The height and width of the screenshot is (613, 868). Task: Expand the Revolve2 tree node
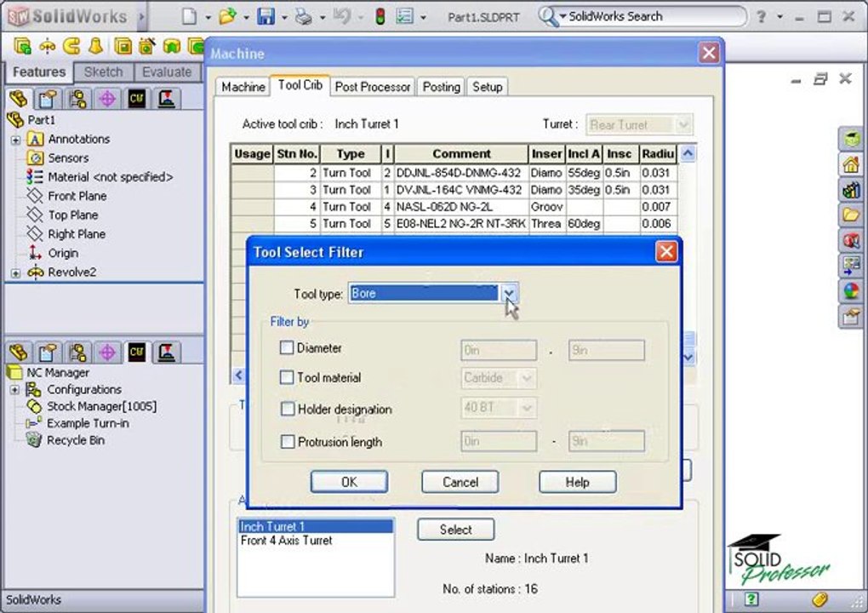tap(15, 273)
